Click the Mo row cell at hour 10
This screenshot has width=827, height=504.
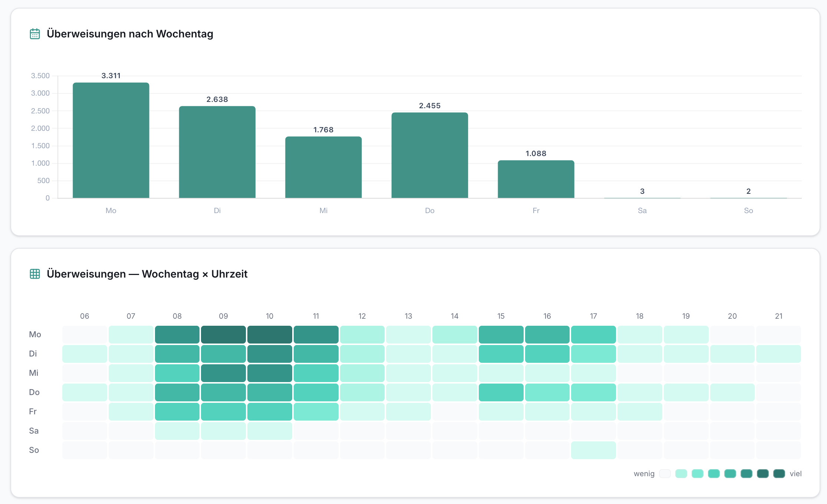(270, 335)
